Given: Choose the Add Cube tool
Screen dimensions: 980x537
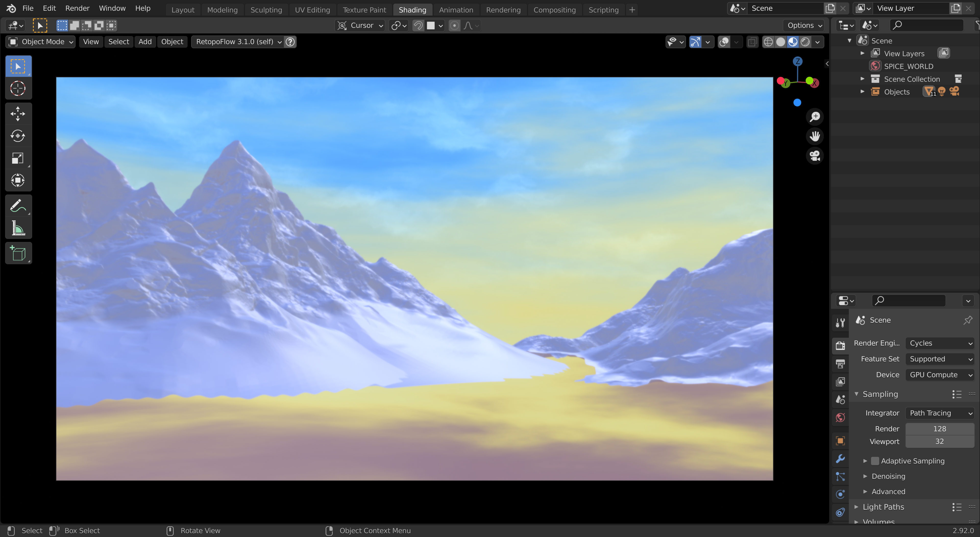Looking at the screenshot, I should tap(18, 253).
